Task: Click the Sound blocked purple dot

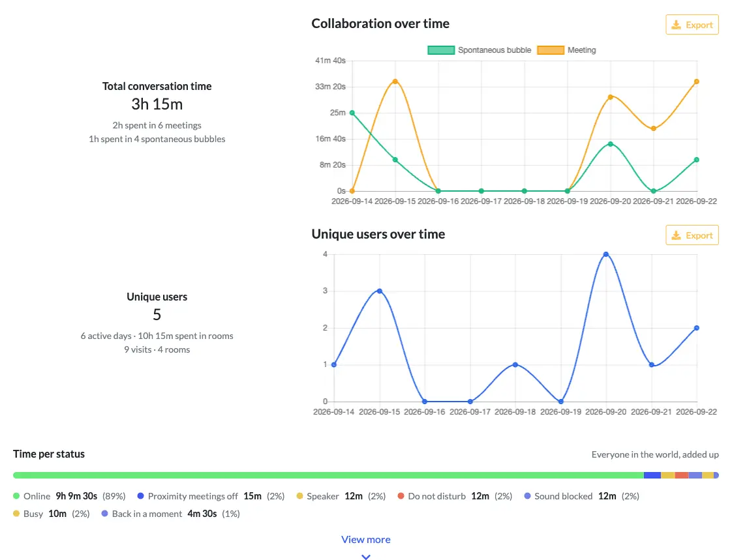Action: (528, 495)
